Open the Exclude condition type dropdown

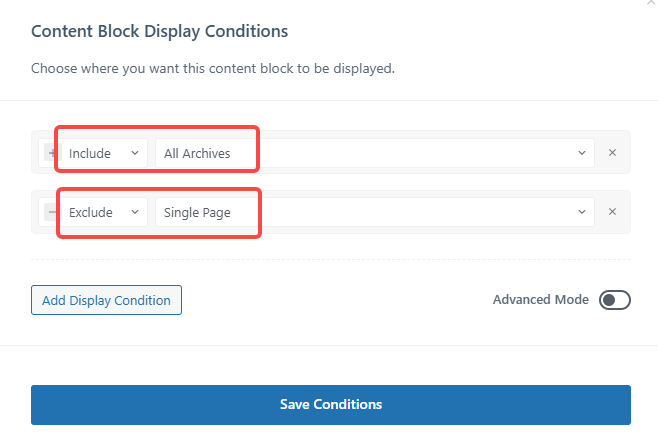[103, 212]
